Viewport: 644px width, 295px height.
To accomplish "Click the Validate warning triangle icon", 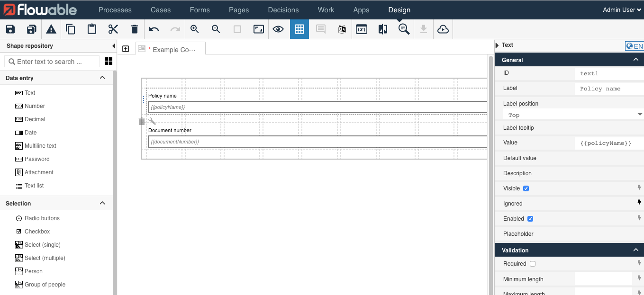I will [51, 29].
